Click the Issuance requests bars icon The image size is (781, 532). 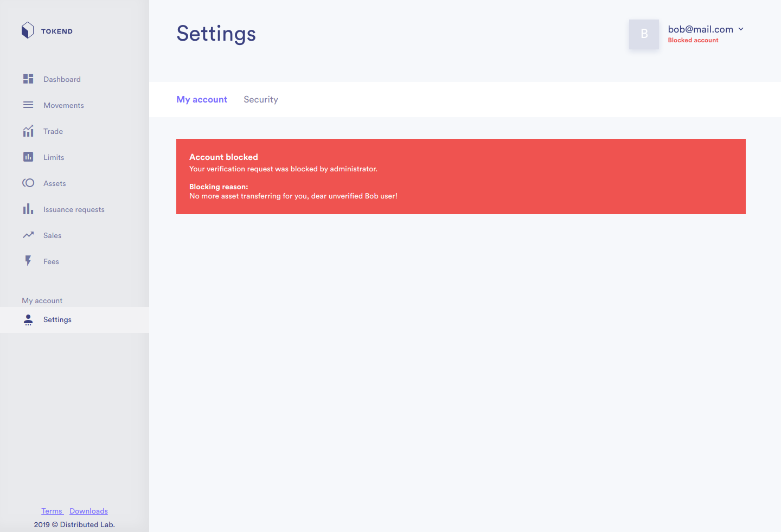click(x=28, y=209)
